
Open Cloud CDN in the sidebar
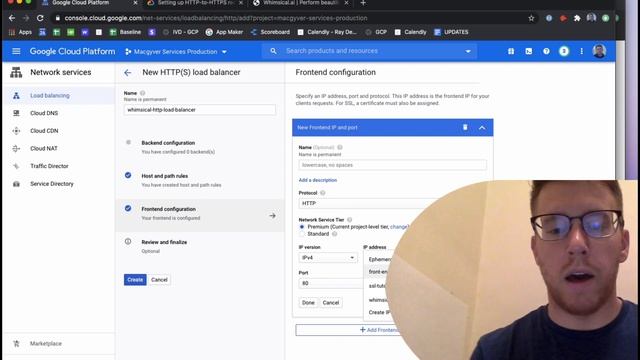point(44,131)
